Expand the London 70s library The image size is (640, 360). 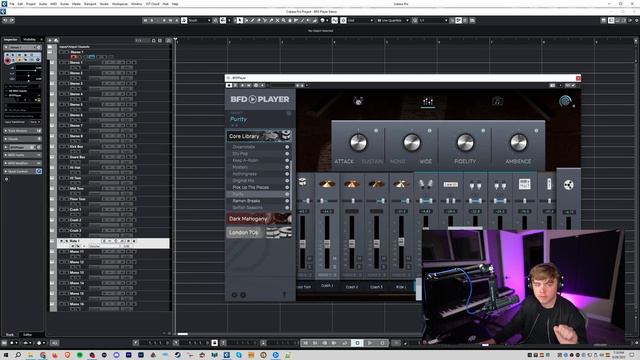point(259,233)
